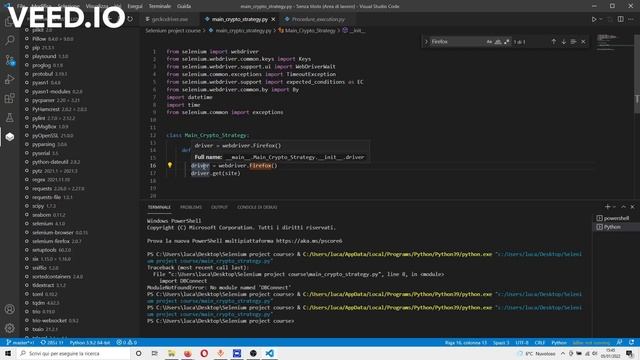Select the Python packages view icon

(9, 137)
